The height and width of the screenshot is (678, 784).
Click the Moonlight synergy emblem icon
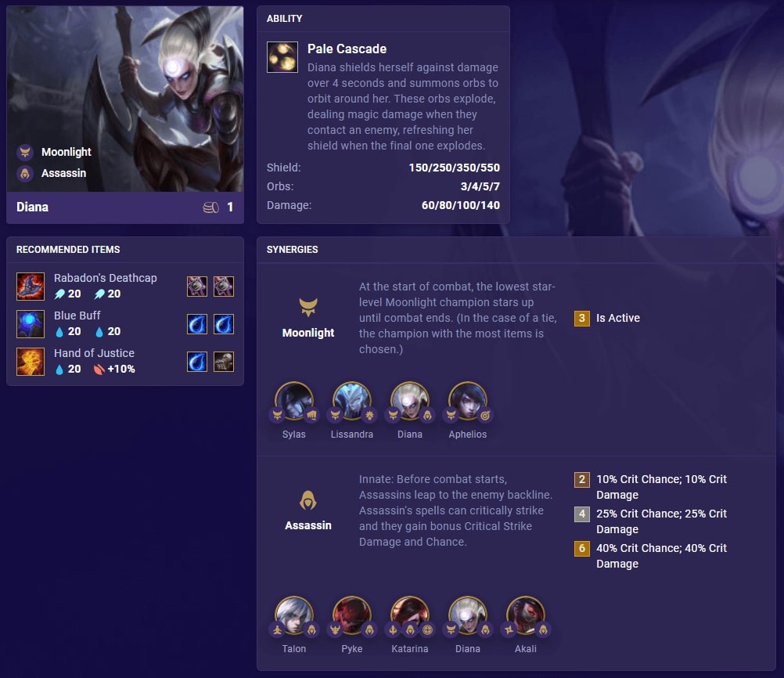point(308,307)
